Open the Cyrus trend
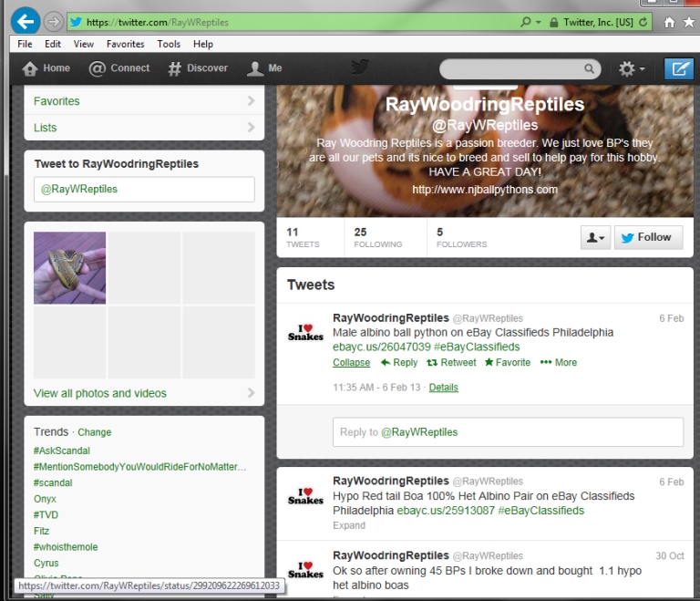Screen dimensions: 700x601 (x=46, y=563)
